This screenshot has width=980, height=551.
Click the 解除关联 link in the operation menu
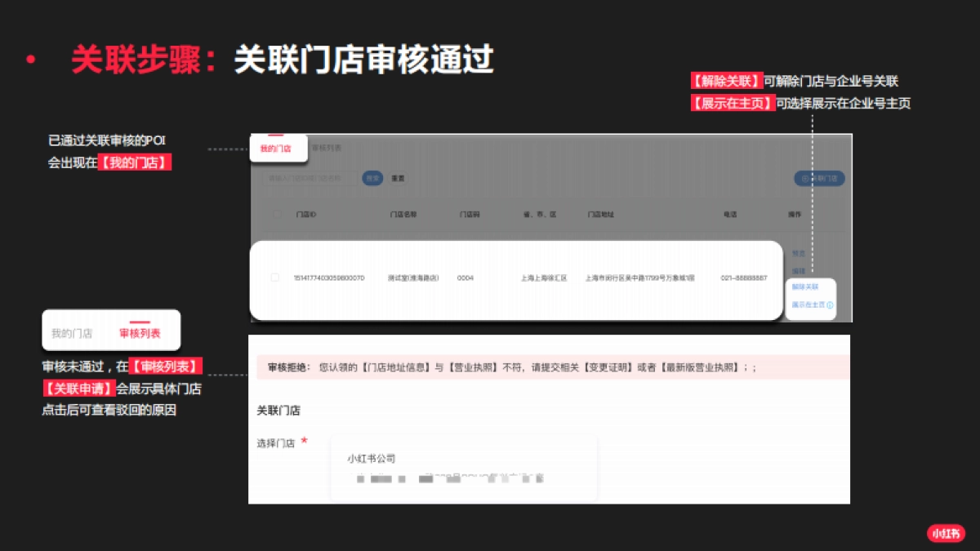(x=807, y=287)
